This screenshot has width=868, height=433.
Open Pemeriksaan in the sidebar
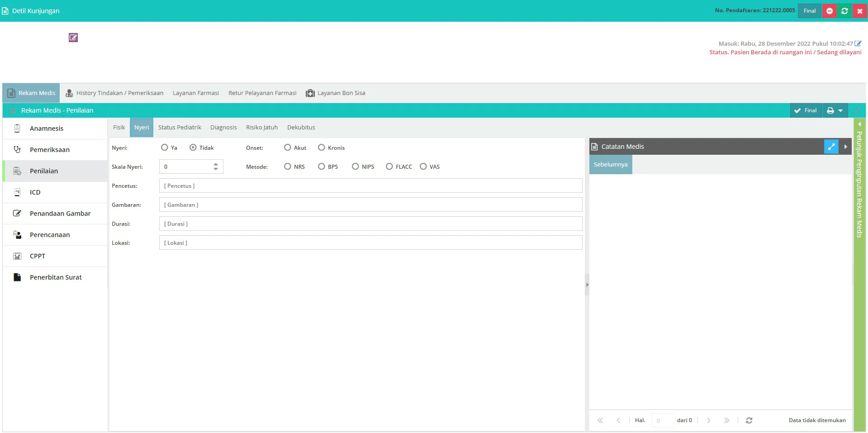click(55, 150)
